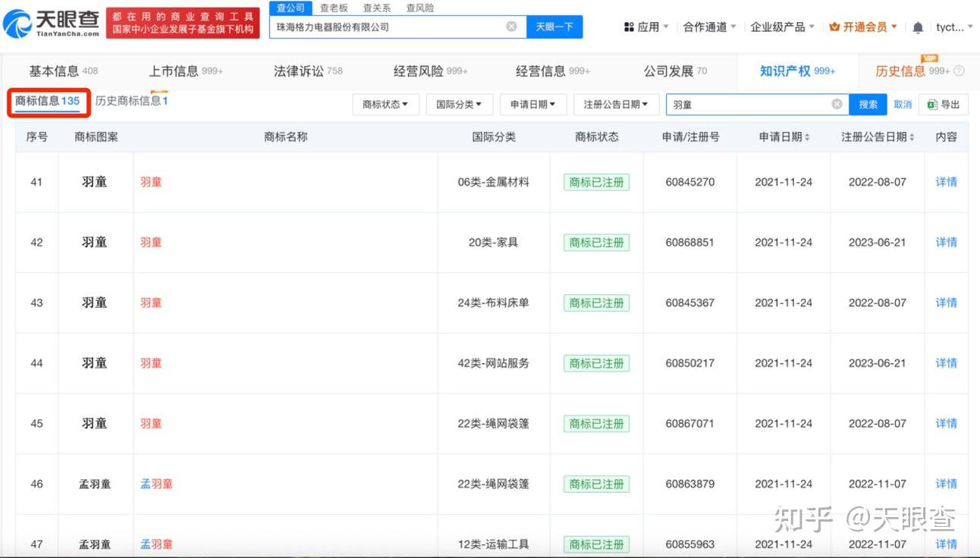Click 商标已注册 status in row 43

coord(596,303)
